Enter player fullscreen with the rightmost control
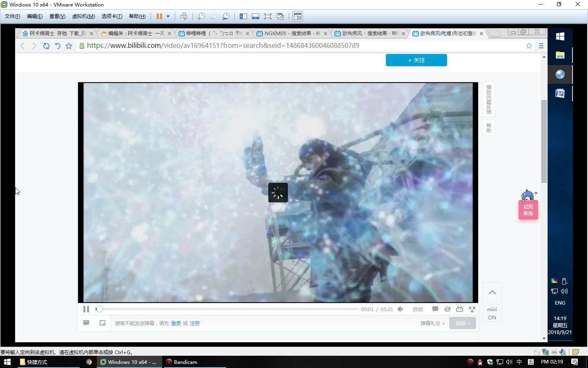This screenshot has width=588, height=368. [x=472, y=309]
